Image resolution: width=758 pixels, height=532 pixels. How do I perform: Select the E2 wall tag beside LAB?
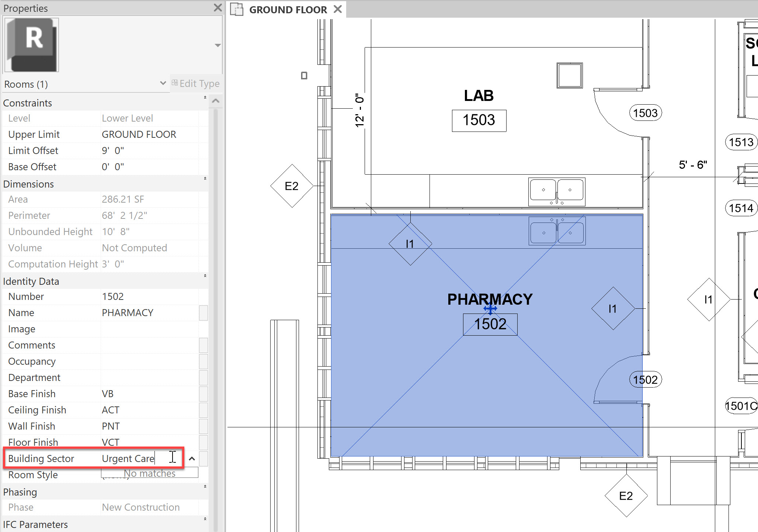click(x=292, y=186)
